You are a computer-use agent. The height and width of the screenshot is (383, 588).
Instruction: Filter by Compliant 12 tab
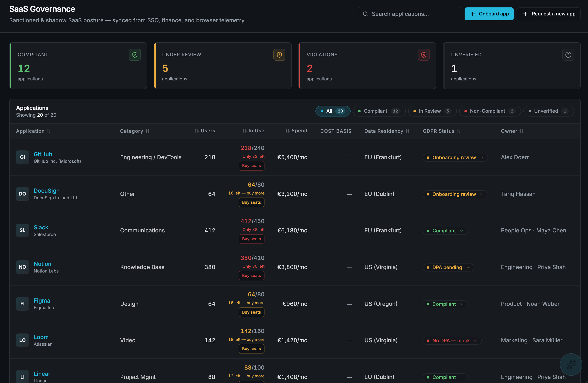pyautogui.click(x=379, y=111)
